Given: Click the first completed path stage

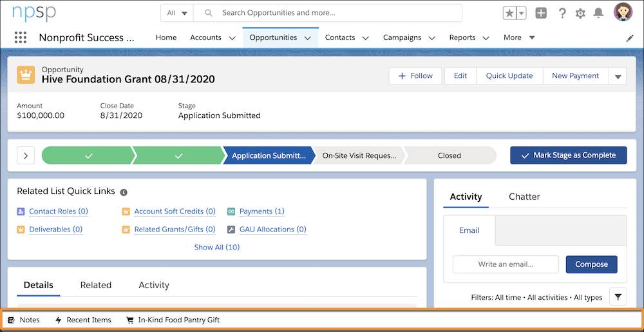Looking at the screenshot, I should pos(88,156).
